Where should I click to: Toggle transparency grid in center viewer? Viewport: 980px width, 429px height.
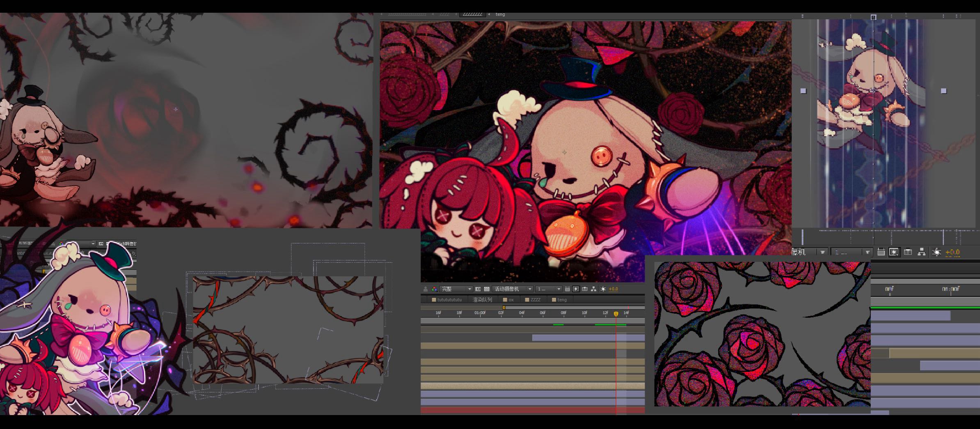[x=487, y=289]
